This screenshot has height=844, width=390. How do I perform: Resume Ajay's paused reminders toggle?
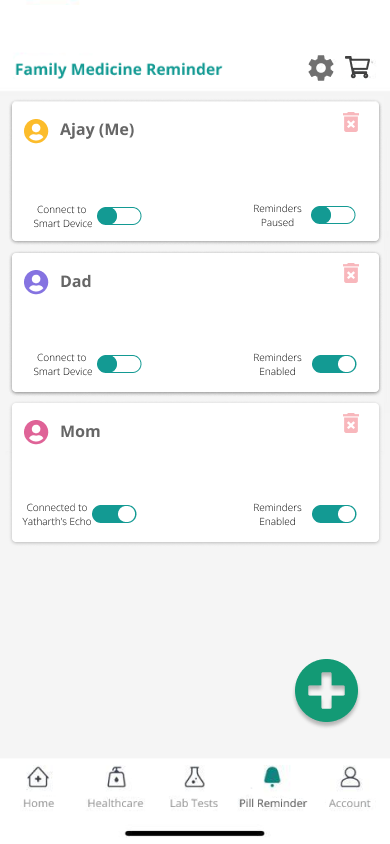333,215
